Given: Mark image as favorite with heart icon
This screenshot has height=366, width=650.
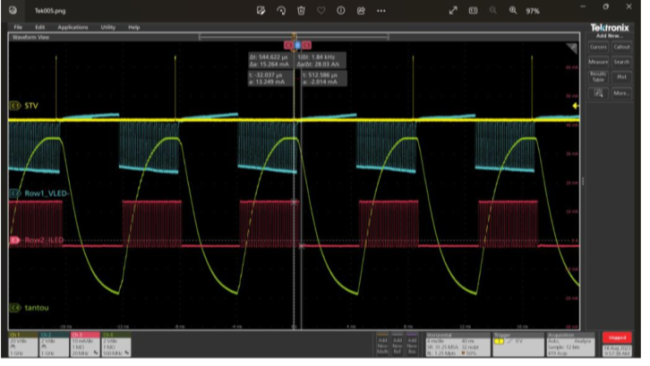Looking at the screenshot, I should point(321,11).
